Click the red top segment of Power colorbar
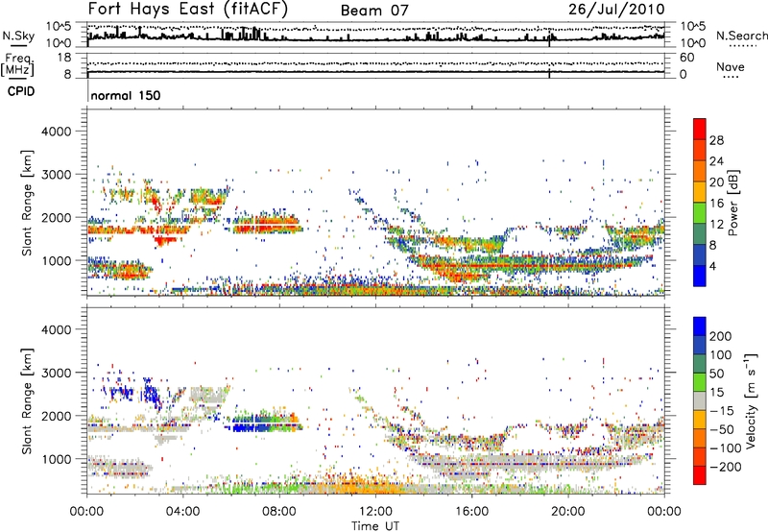 tap(700, 129)
